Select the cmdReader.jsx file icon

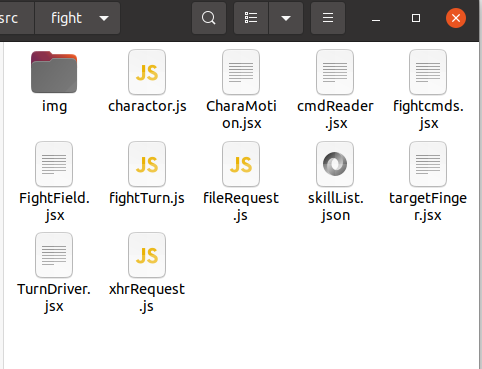point(335,72)
